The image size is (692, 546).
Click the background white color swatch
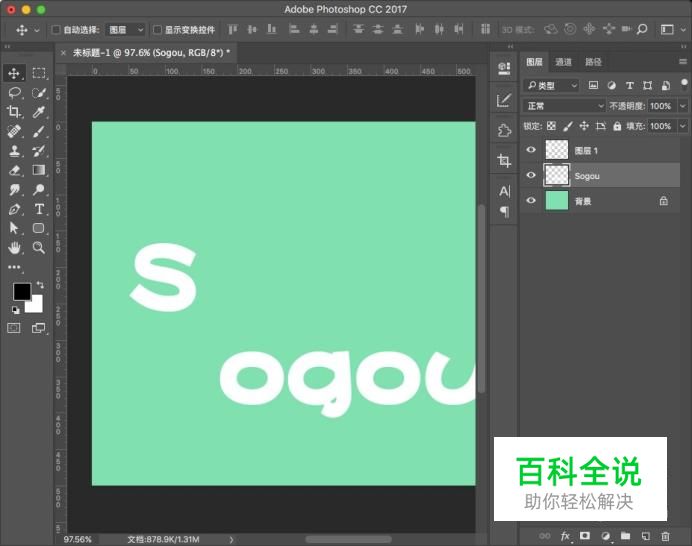coord(35,304)
